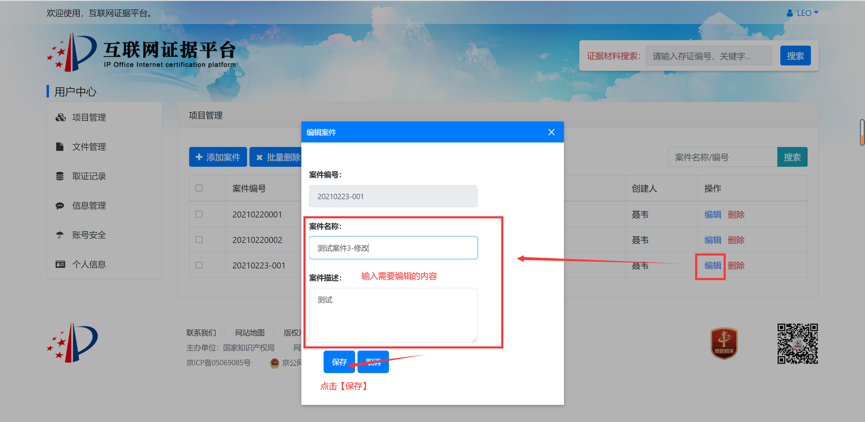Click the red shield badge in footer
Viewport: 865px width, 422px height.
(x=724, y=343)
